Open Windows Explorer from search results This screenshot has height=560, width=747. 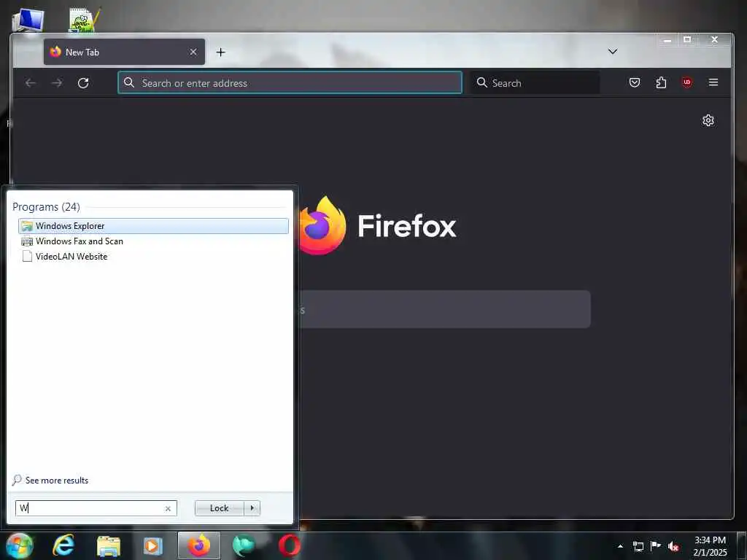pos(153,226)
